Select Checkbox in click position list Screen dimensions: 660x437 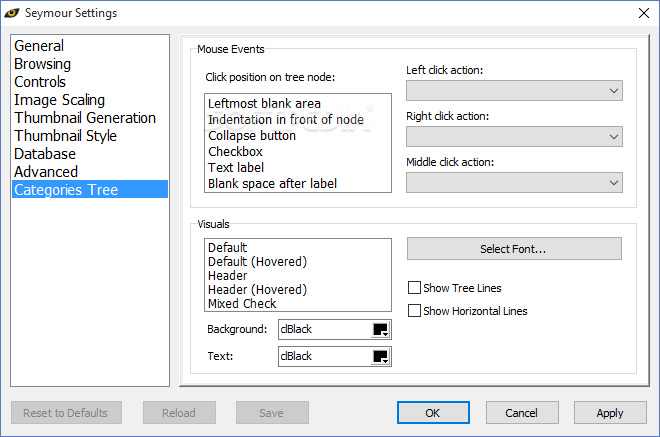(x=298, y=152)
